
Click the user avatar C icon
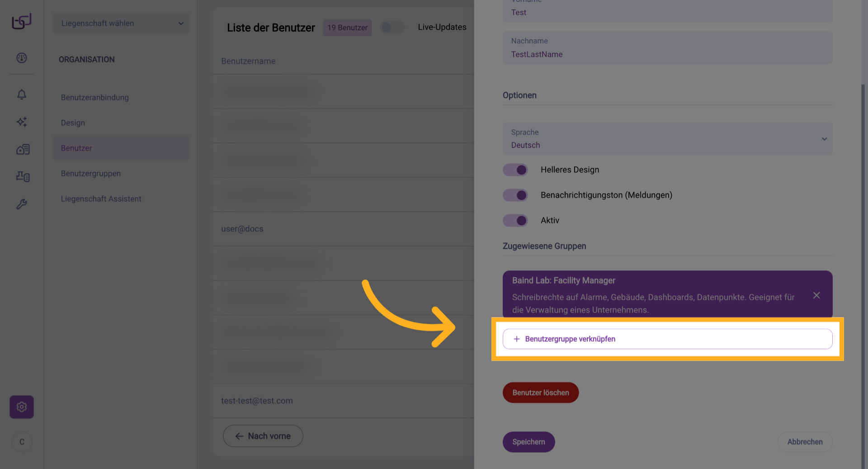tap(22, 442)
